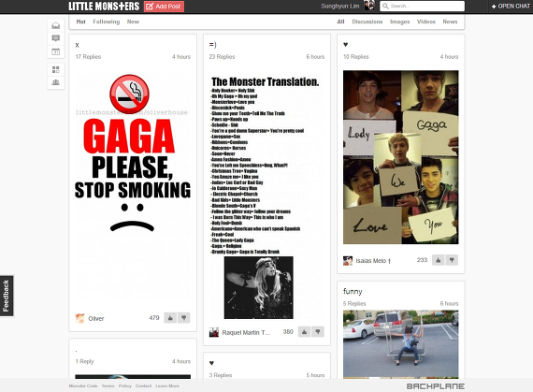Open the post titled '=)'
This screenshot has height=392, width=533.
(213, 45)
